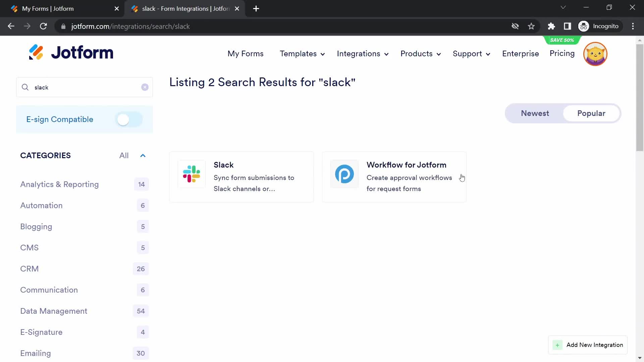Image resolution: width=644 pixels, height=362 pixels.
Task: Open Pricing page
Action: pos(562,53)
